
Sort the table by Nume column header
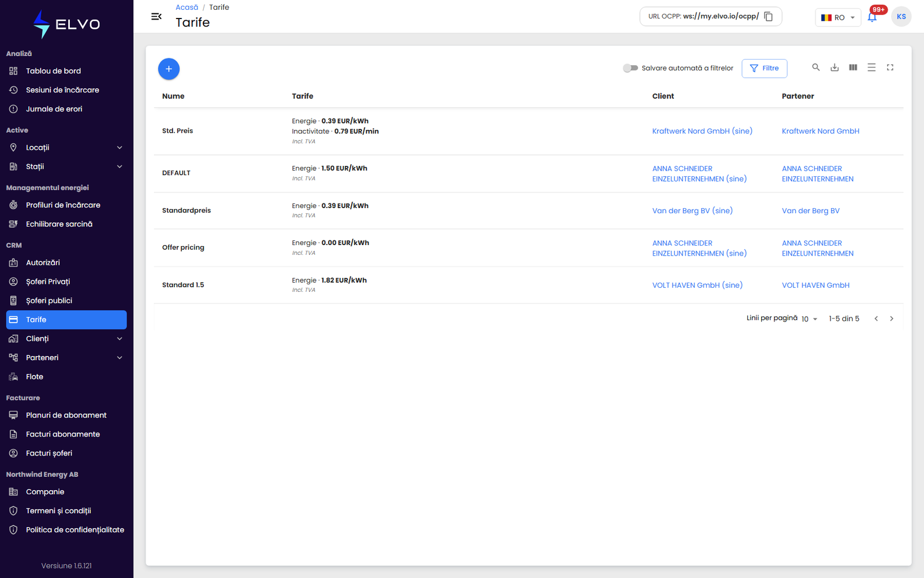tap(173, 97)
